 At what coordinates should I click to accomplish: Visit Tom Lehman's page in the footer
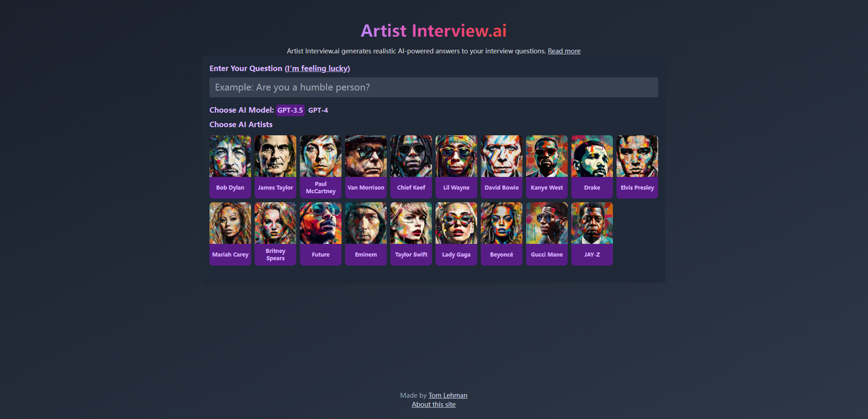coord(447,395)
